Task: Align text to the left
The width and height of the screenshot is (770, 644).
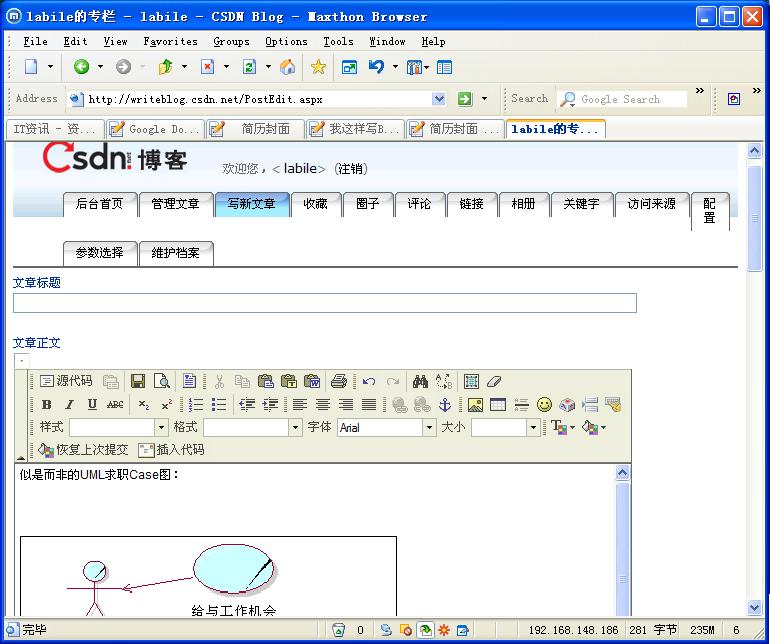Action: [x=300, y=405]
